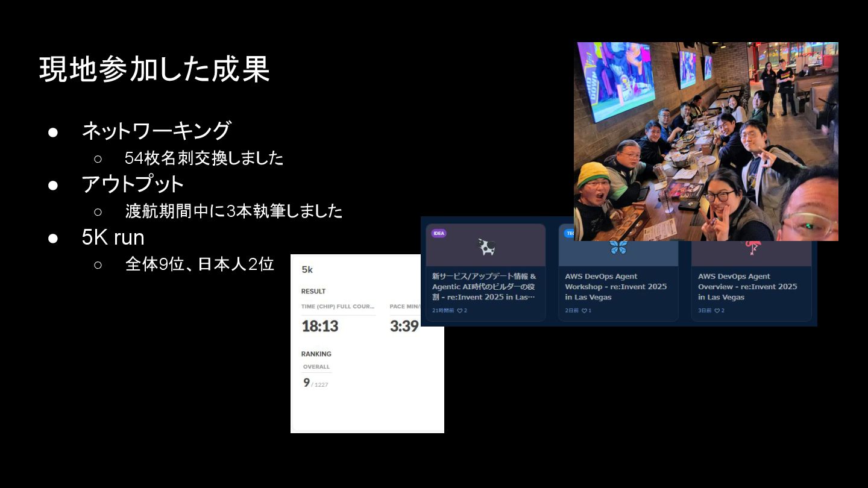Click the OVERALL label

[316, 367]
